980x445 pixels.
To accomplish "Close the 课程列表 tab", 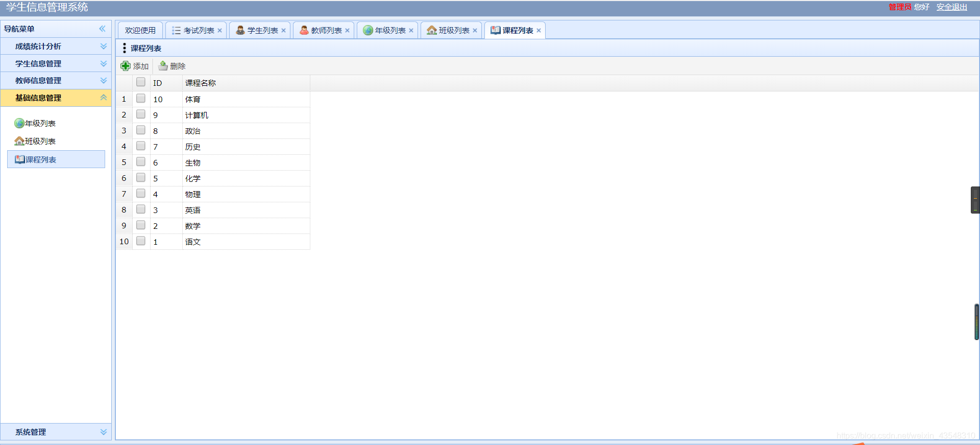I will (538, 31).
